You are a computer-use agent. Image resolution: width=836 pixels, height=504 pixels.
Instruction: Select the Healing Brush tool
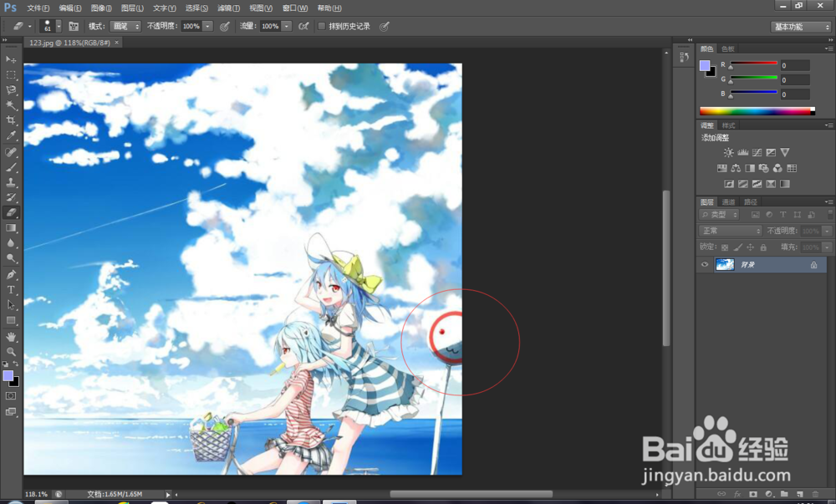[11, 152]
